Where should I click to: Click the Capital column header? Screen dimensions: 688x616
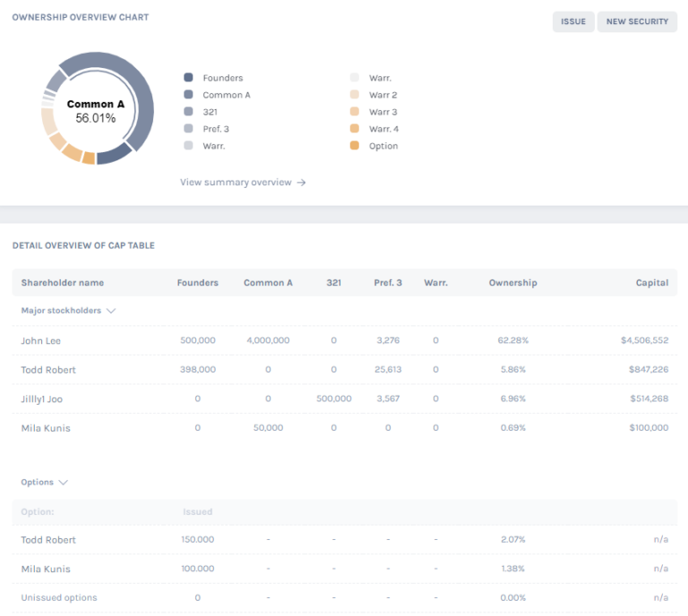tap(651, 283)
